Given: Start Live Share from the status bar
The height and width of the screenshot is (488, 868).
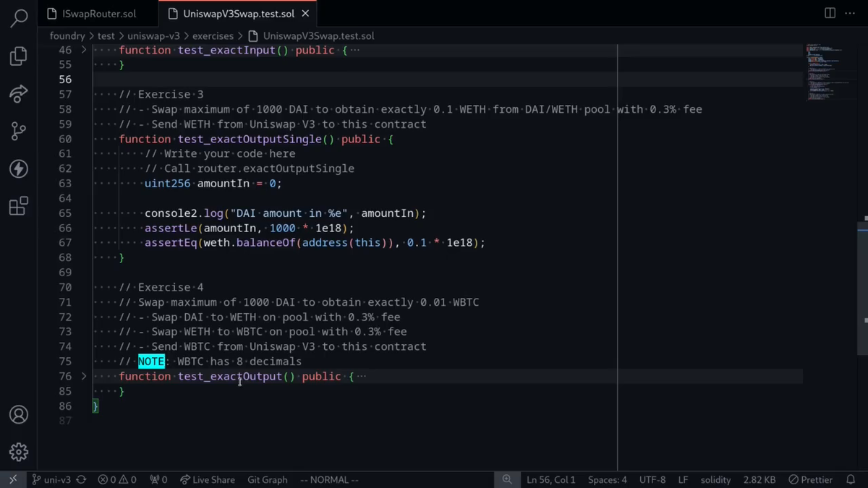Looking at the screenshot, I should coord(207,479).
